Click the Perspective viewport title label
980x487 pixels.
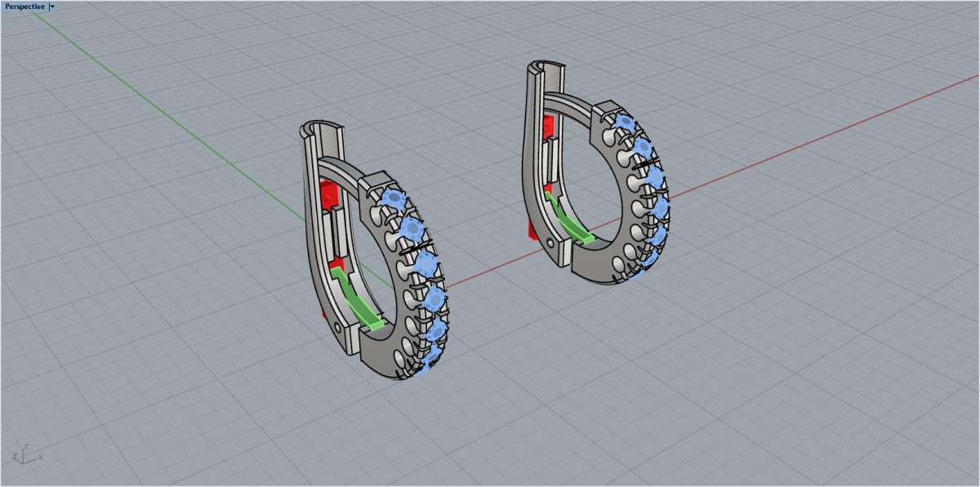tap(24, 7)
